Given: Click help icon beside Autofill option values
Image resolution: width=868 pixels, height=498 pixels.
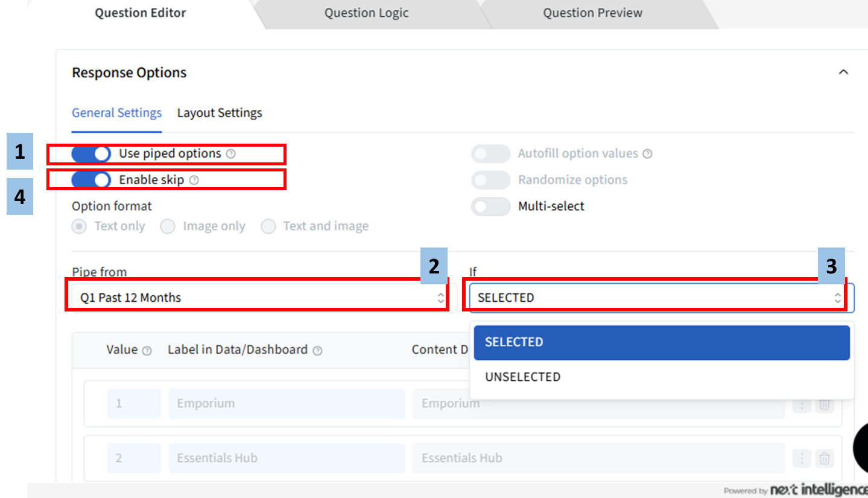Looking at the screenshot, I should tap(647, 154).
